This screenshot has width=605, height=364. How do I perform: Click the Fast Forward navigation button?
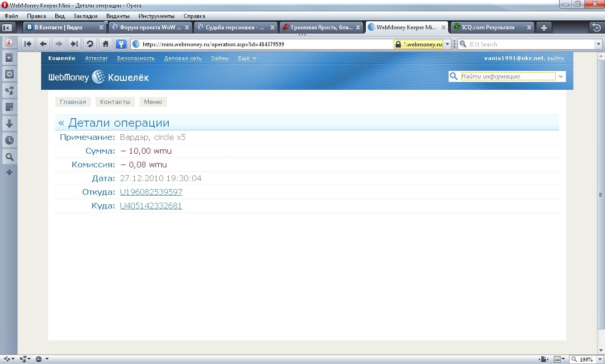(x=74, y=44)
